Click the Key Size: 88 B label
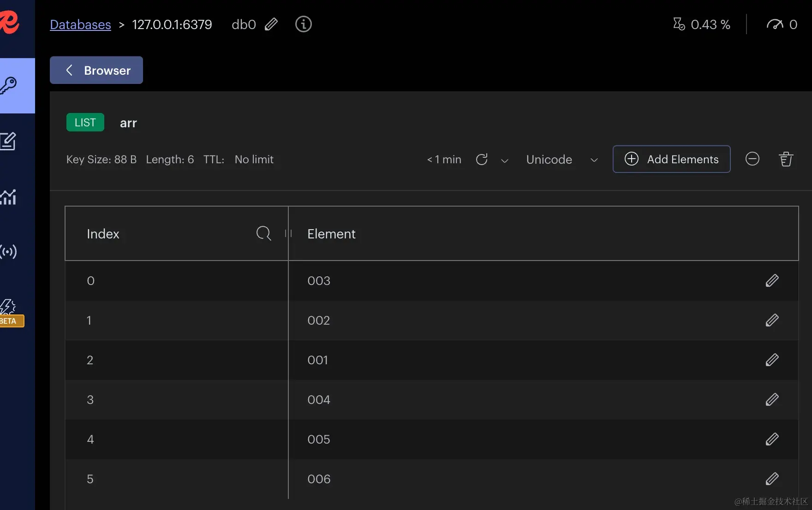 [101, 159]
